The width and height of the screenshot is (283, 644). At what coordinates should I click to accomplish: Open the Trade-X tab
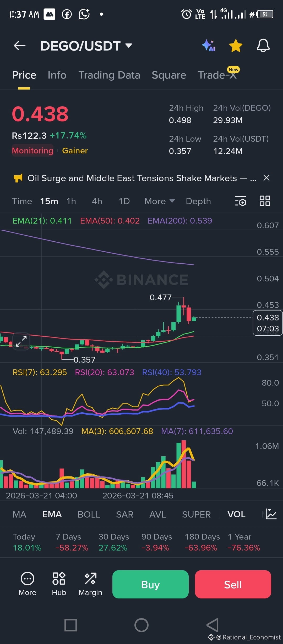pyautogui.click(x=217, y=75)
